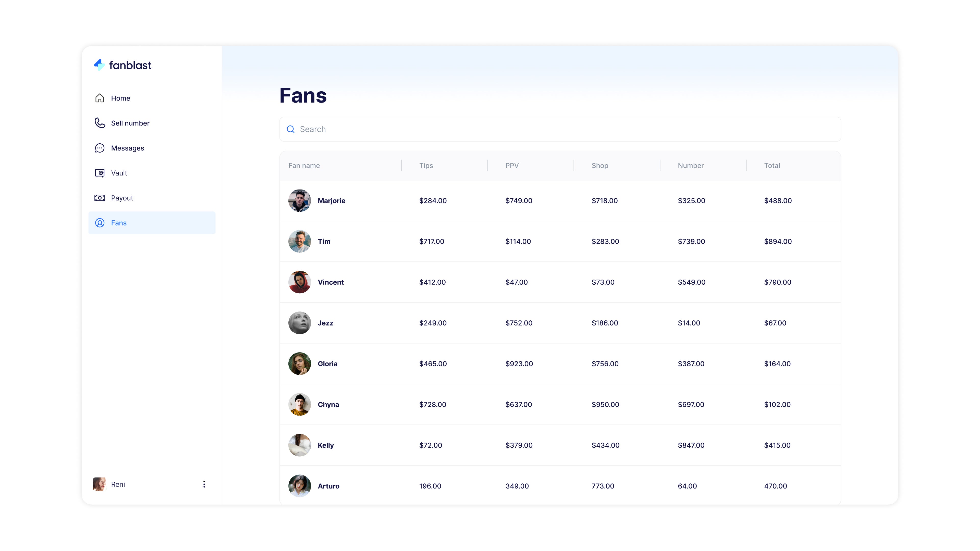Open the fan named Vincent
The image size is (980, 551).
[330, 282]
